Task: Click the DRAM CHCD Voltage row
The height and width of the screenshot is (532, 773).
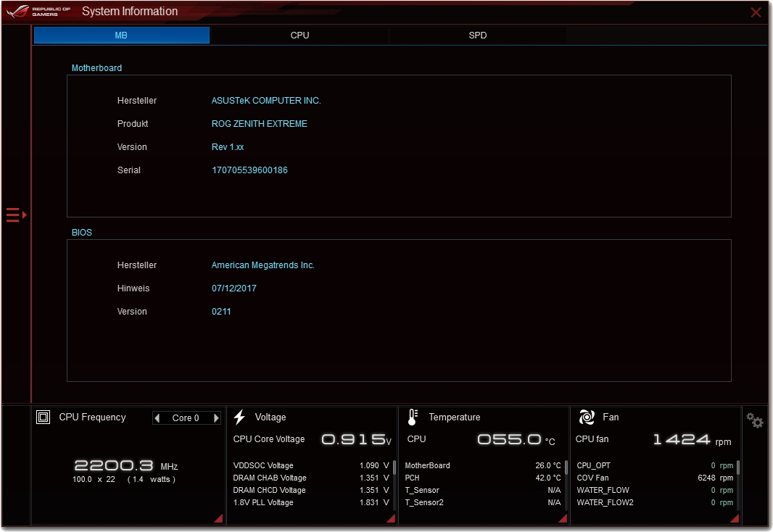Action: (x=311, y=490)
